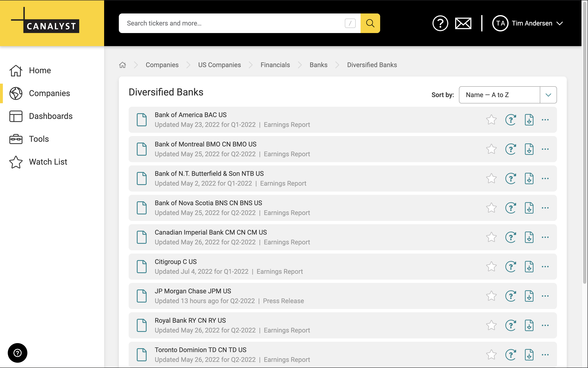Download the Bank of America model file

529,120
